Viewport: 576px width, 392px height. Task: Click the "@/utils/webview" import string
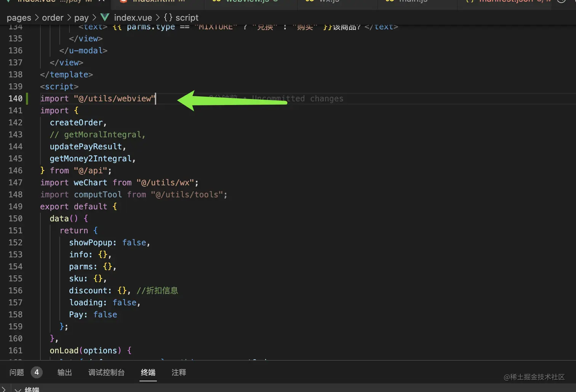coord(115,99)
